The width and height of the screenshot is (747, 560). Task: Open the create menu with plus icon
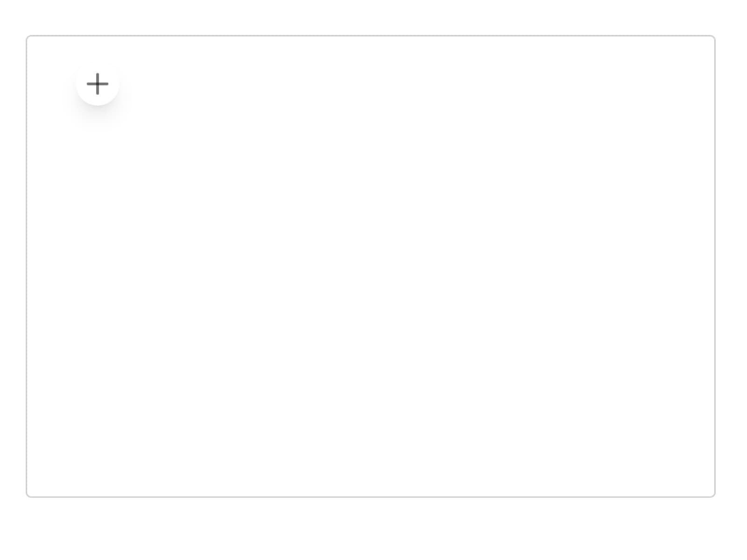pyautogui.click(x=98, y=84)
